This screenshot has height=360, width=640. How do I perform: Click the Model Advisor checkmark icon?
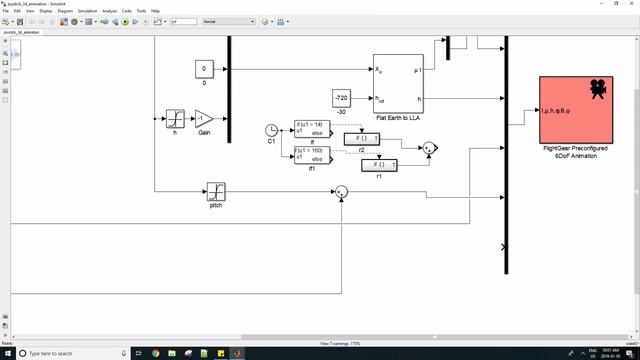(x=265, y=22)
